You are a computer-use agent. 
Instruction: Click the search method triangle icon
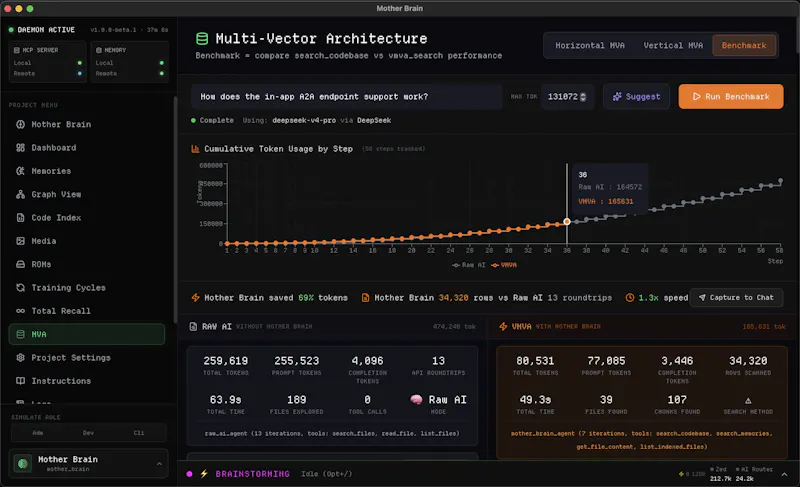coord(748,401)
